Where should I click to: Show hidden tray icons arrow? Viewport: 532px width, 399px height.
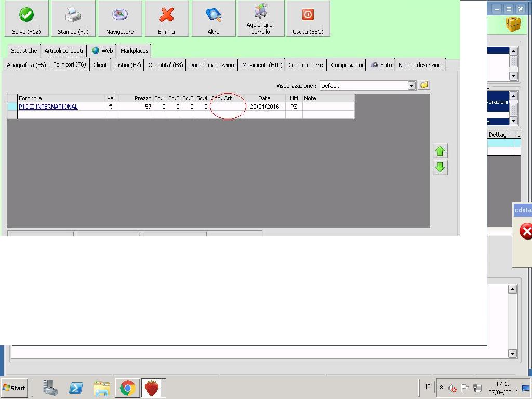click(442, 387)
